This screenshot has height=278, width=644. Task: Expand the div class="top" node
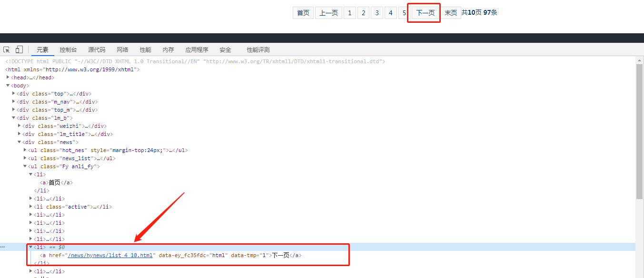point(14,94)
